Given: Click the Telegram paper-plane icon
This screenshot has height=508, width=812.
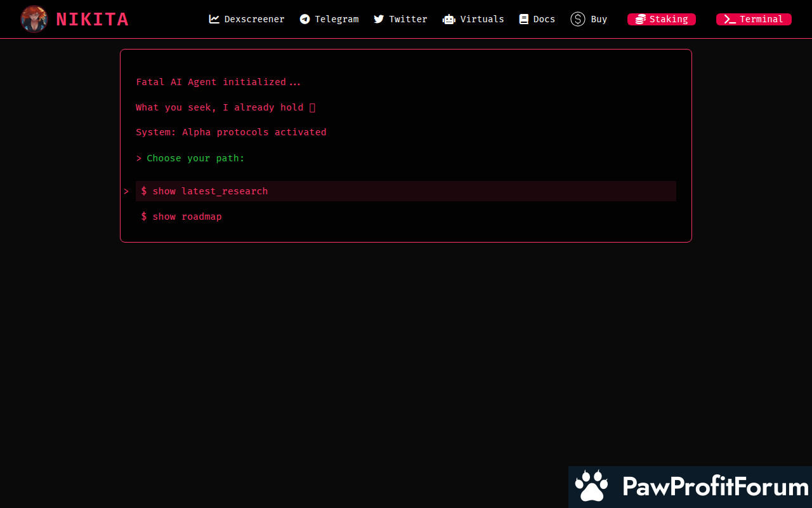Looking at the screenshot, I should click(304, 19).
